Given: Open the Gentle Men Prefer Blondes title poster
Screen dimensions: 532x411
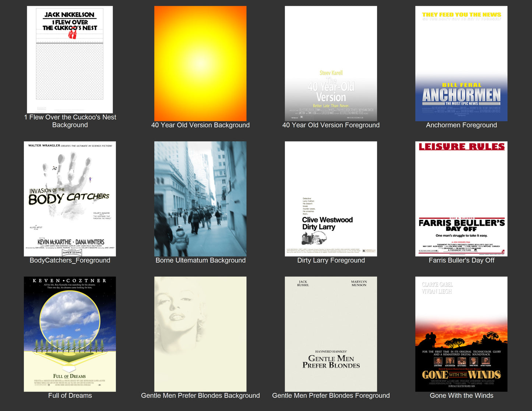Looking at the screenshot, I should click(331, 334).
